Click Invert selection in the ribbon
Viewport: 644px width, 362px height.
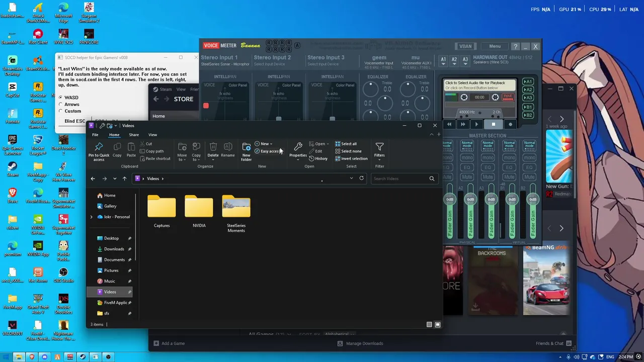click(351, 159)
